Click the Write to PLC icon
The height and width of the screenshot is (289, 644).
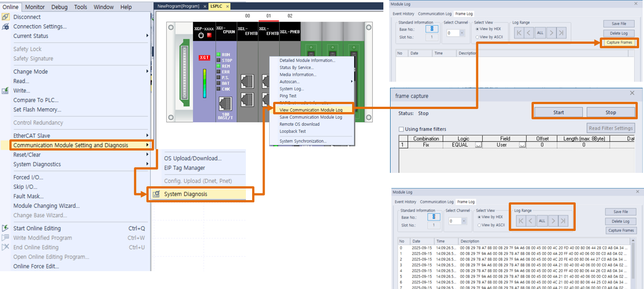point(5,91)
